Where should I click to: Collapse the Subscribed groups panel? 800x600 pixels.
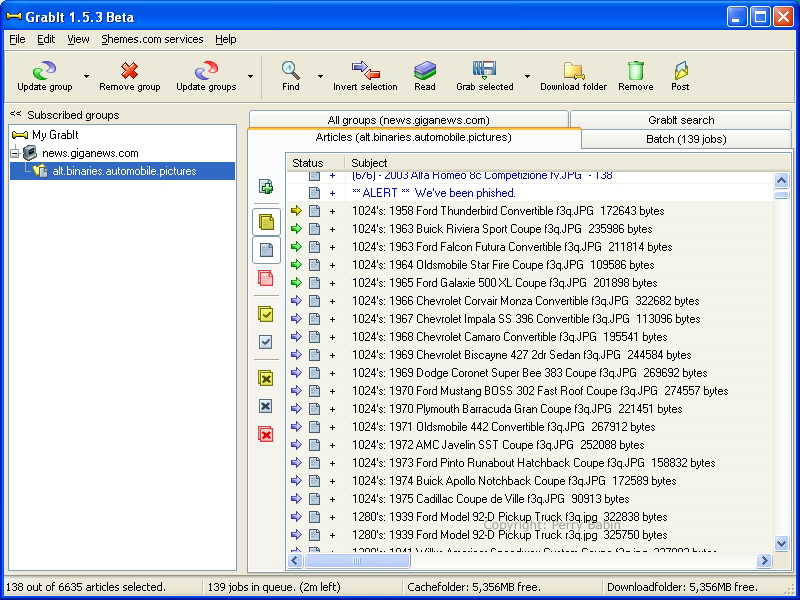click(x=15, y=114)
